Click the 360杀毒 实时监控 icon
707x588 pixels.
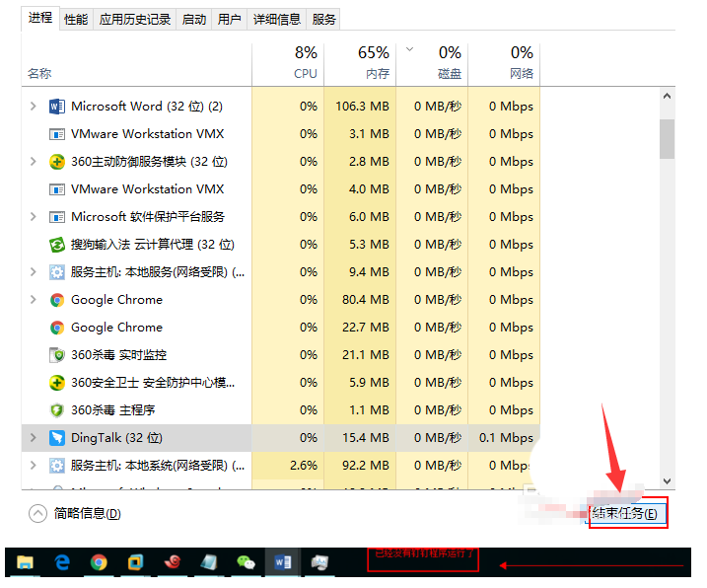[x=57, y=355]
